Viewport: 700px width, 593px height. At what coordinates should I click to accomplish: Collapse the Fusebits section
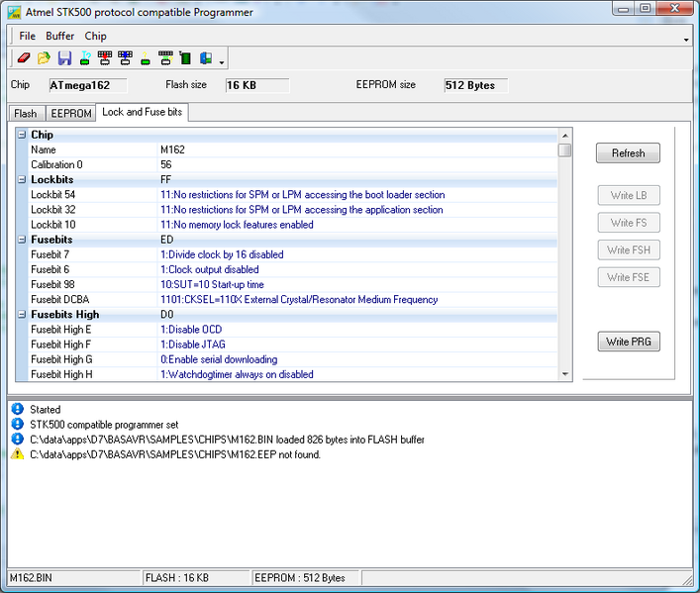pos(22,240)
